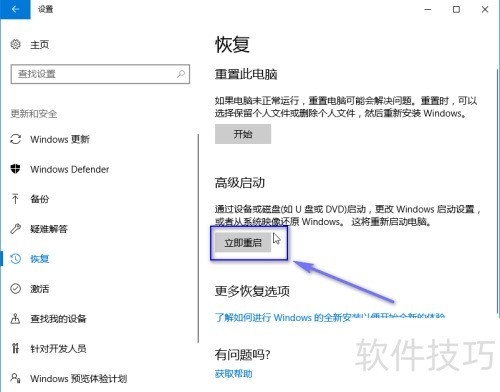
Task: Click the 重置此电脑 heading
Action: pyautogui.click(x=246, y=74)
